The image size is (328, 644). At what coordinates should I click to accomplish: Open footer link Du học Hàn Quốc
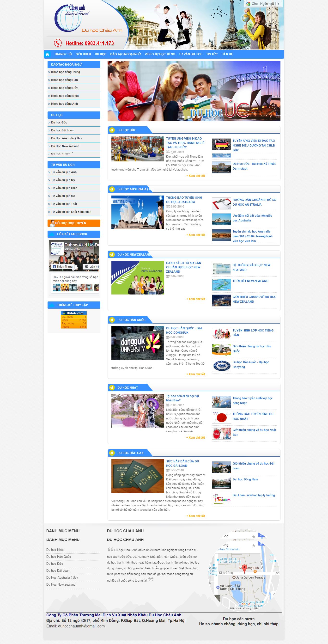click(58, 557)
